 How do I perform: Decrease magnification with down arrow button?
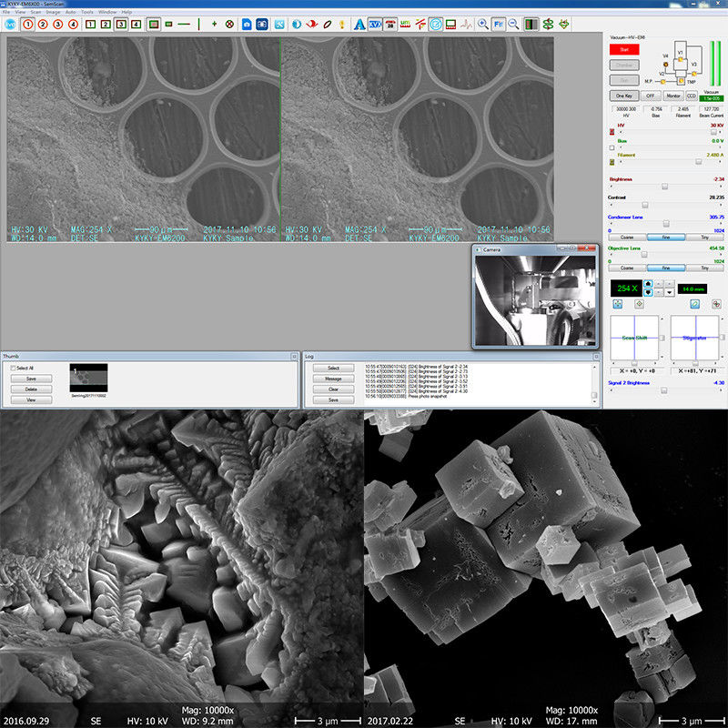tap(648, 292)
